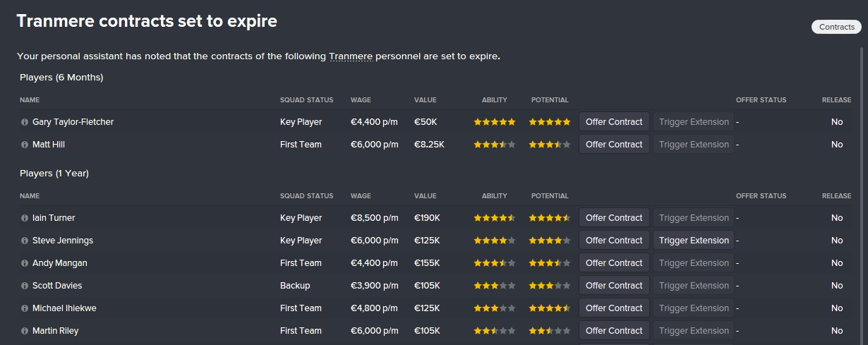Sort 1 Year players by Value column

click(426, 196)
